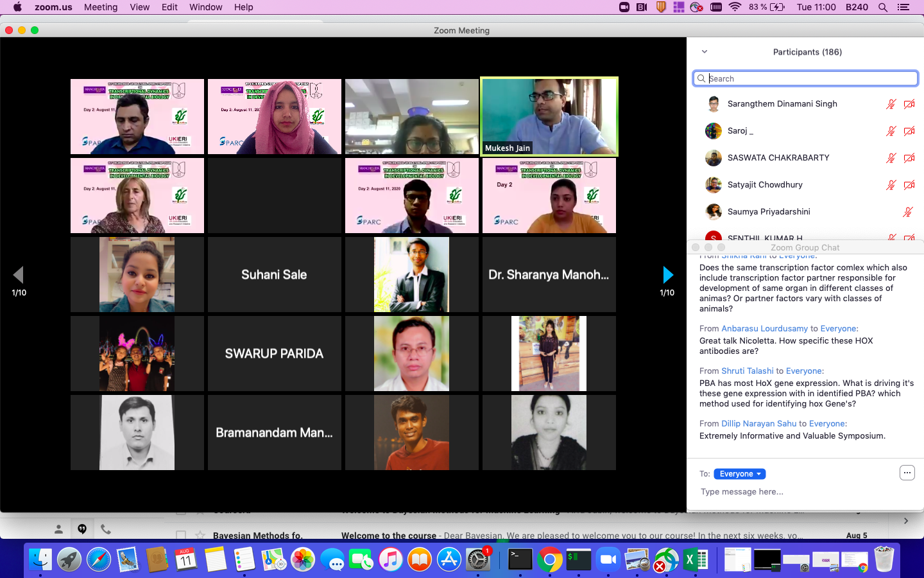Viewport: 924px width, 578px height.
Task: Open Zoom app from the Dock
Action: (x=608, y=560)
